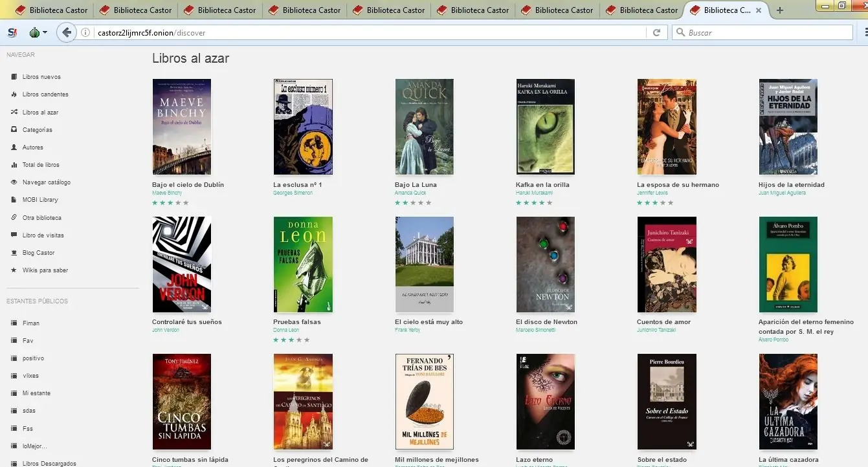
Task: Open the Fss public shelf
Action: coord(28,428)
